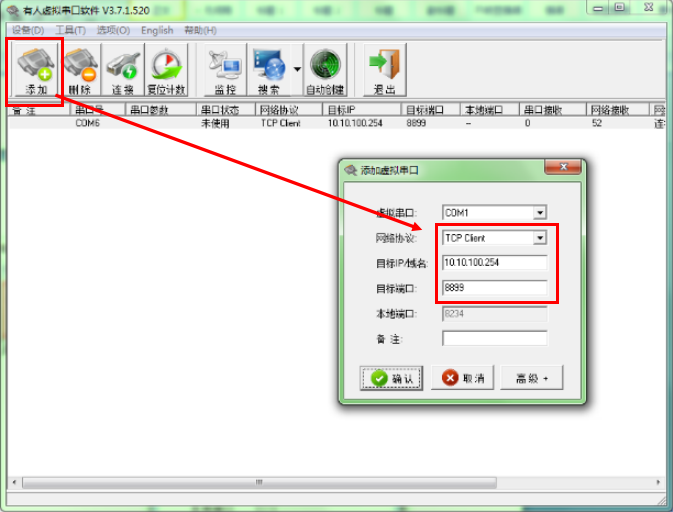673x512 pixels.
Task: Click the 退出 (Exit) toolbar icon
Action: tap(383, 70)
